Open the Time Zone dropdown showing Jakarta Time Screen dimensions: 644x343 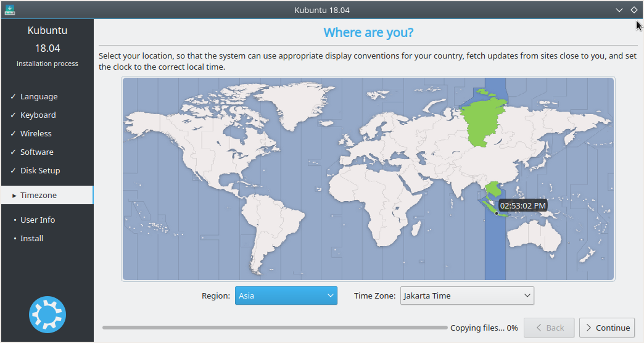(467, 295)
